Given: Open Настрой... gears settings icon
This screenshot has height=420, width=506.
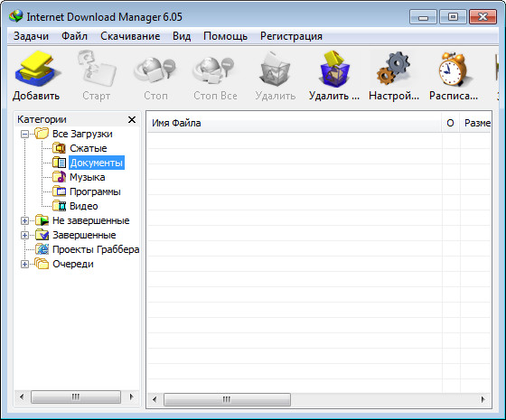Looking at the screenshot, I should coord(394,69).
